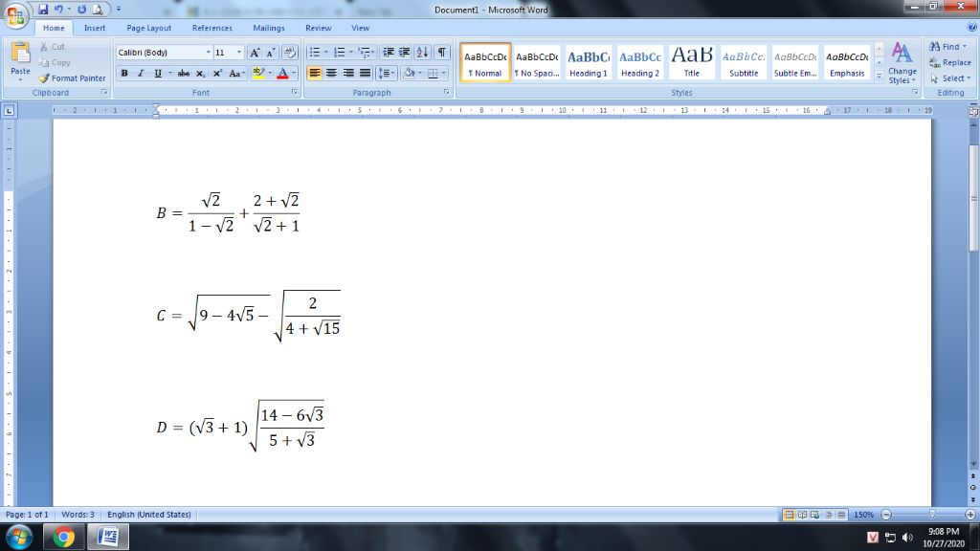The image size is (980, 551).
Task: Click Find in Editing group
Action: [947, 47]
